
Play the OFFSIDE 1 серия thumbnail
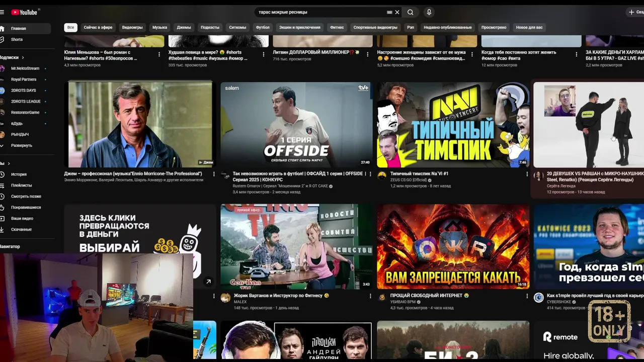296,124
